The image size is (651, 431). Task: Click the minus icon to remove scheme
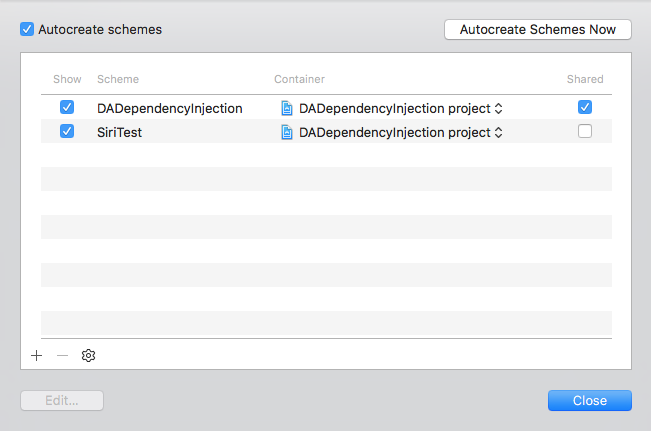(x=62, y=355)
